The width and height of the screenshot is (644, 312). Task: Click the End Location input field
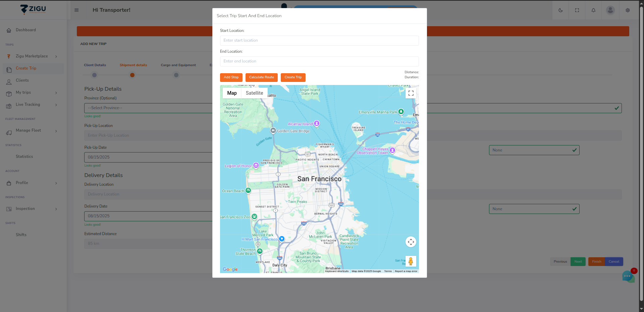(319, 61)
